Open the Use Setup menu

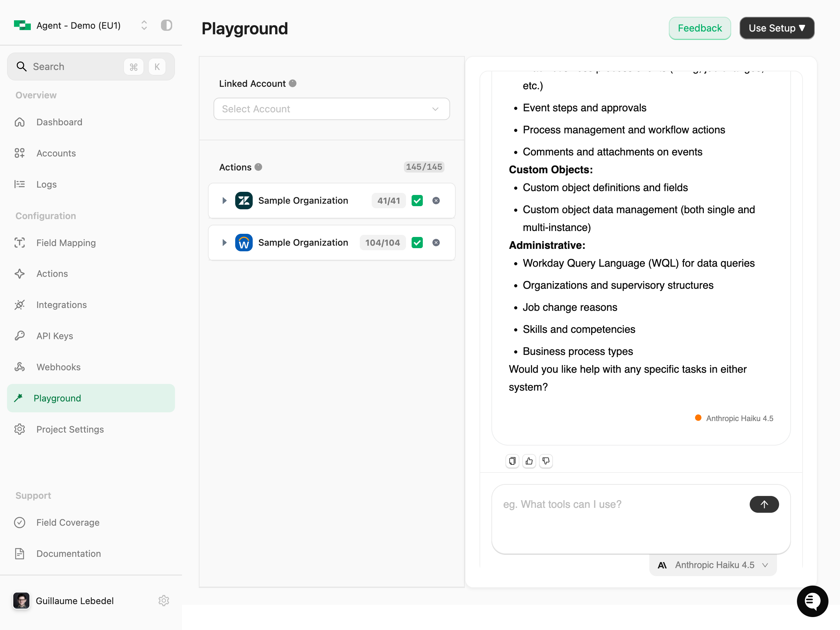pos(777,28)
